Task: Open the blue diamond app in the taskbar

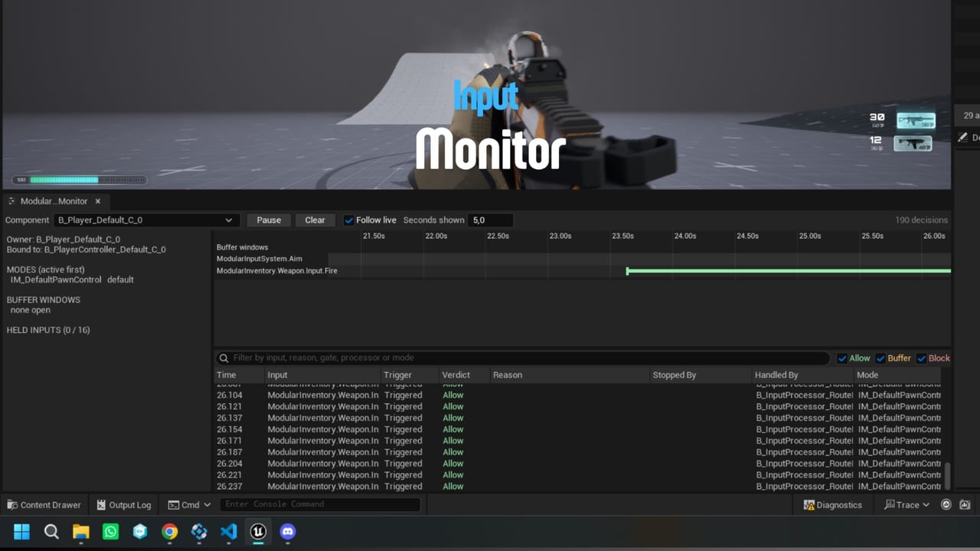Action: 199,532
